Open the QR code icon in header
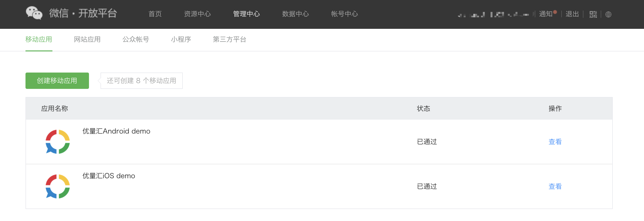The image size is (644, 221). [593, 14]
